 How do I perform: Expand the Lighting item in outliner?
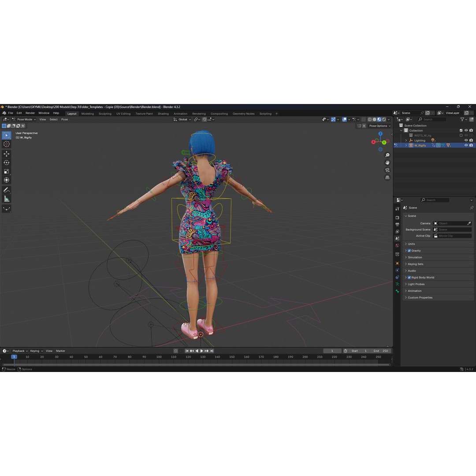click(406, 141)
